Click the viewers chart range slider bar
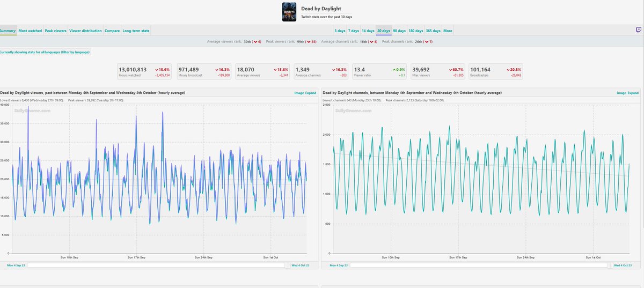 click(156, 265)
